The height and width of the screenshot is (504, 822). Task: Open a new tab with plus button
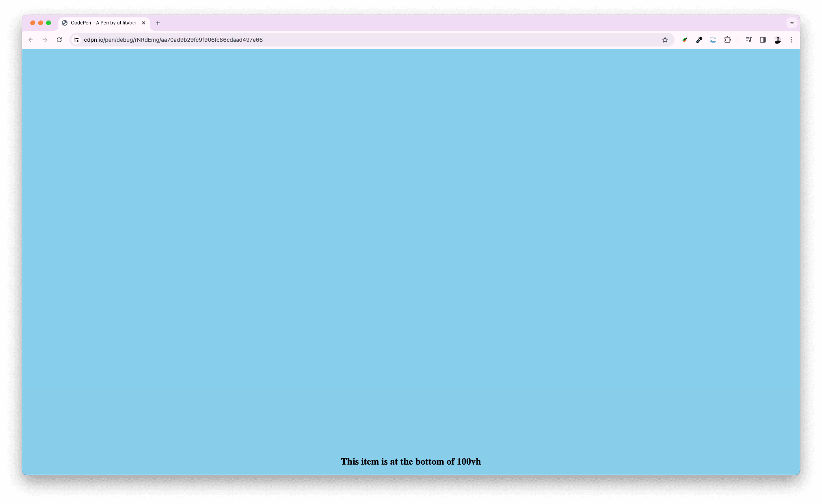[x=158, y=23]
